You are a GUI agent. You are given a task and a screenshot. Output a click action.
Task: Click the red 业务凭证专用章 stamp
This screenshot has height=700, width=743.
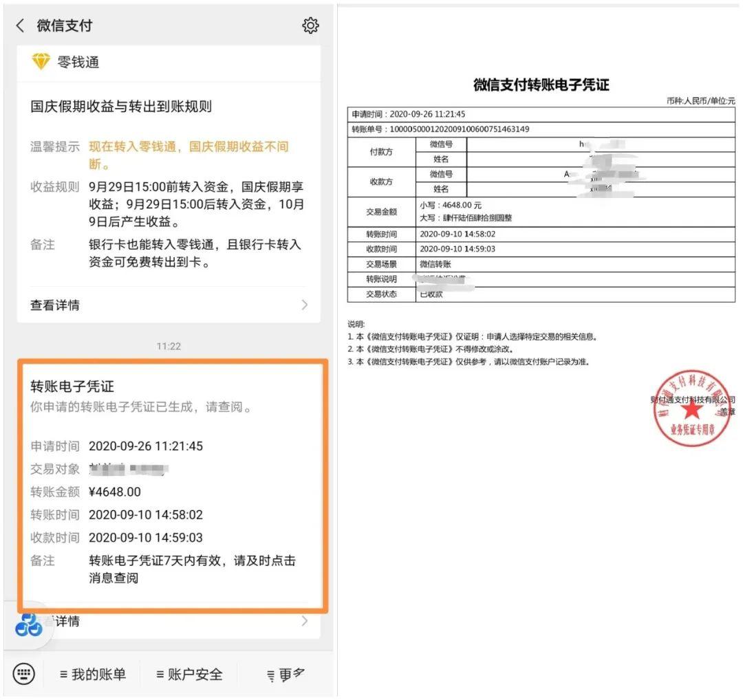tap(692, 408)
